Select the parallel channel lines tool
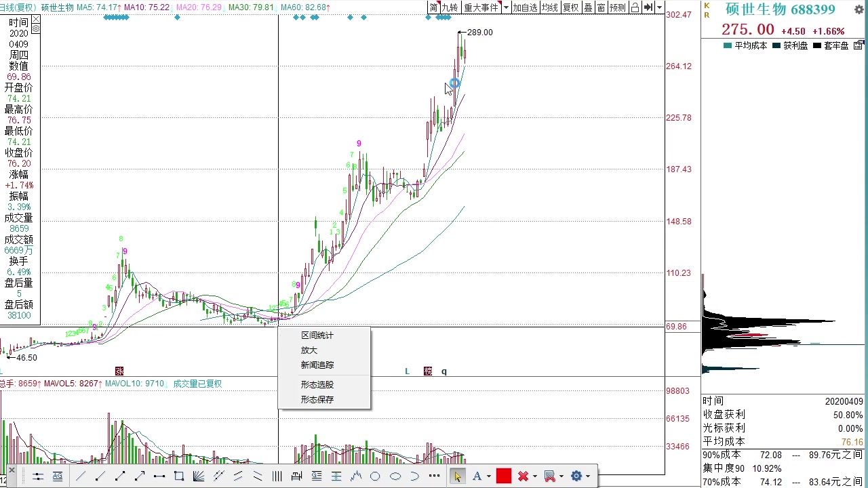868x488 pixels. [238, 476]
